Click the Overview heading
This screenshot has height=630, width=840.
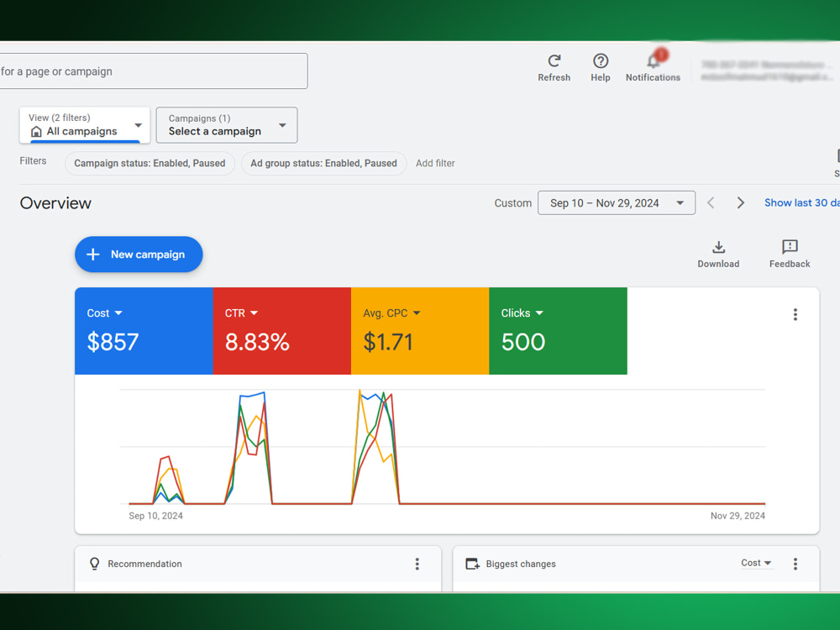tap(55, 203)
